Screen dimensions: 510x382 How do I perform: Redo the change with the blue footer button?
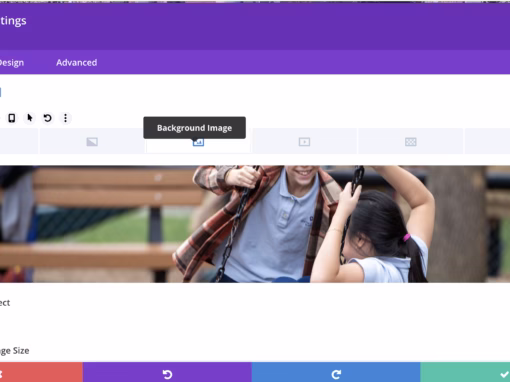[x=336, y=372]
